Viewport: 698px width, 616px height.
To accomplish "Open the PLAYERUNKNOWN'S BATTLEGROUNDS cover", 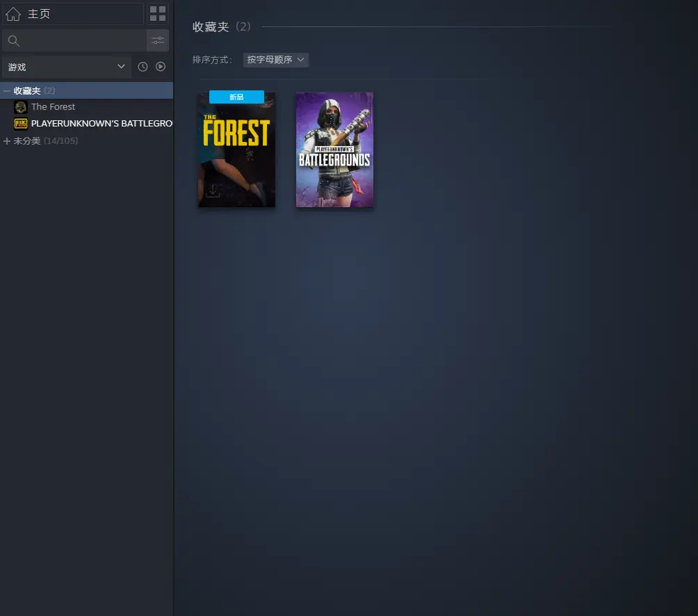I will click(x=335, y=150).
